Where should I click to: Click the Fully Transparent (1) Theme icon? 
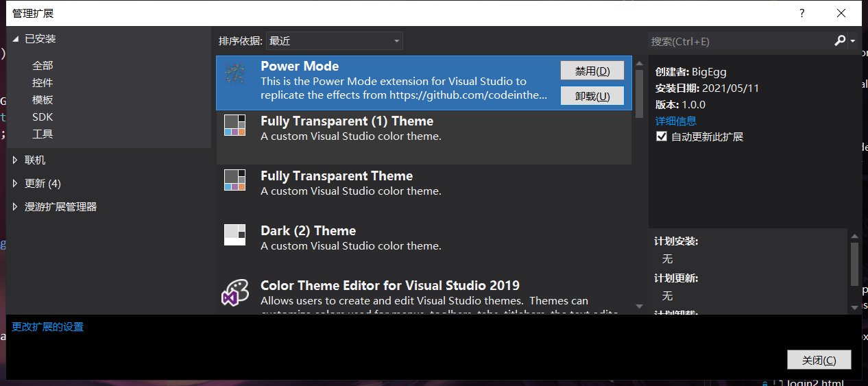tap(234, 125)
